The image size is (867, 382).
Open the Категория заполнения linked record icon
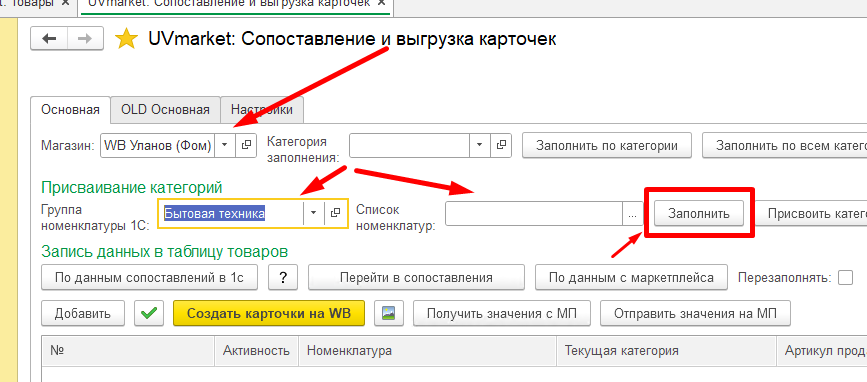point(501,145)
